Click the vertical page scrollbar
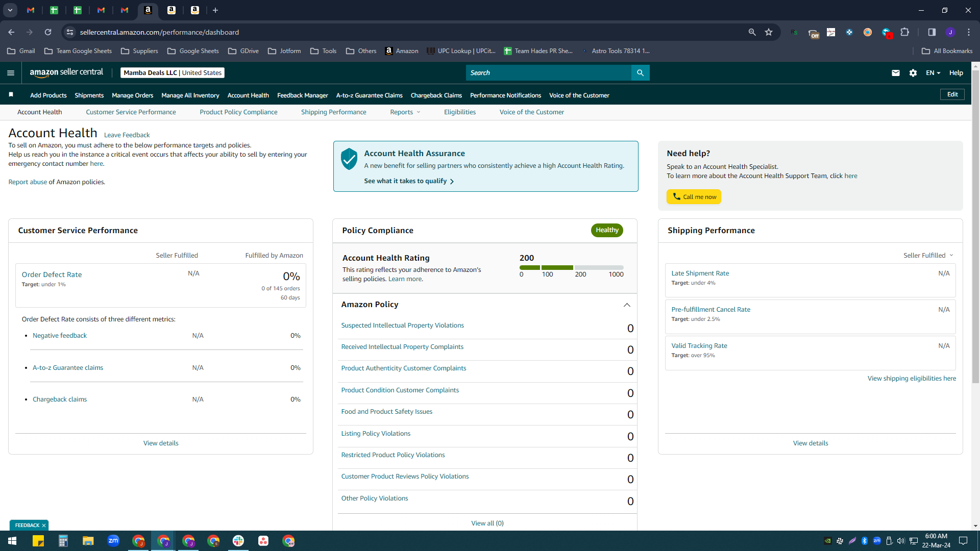The image size is (980, 551). 975,227
